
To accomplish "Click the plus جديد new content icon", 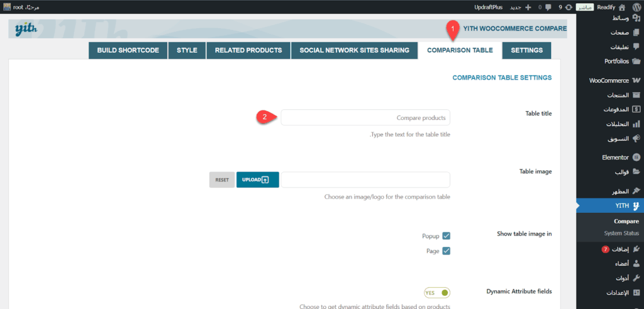I will pos(528,7).
